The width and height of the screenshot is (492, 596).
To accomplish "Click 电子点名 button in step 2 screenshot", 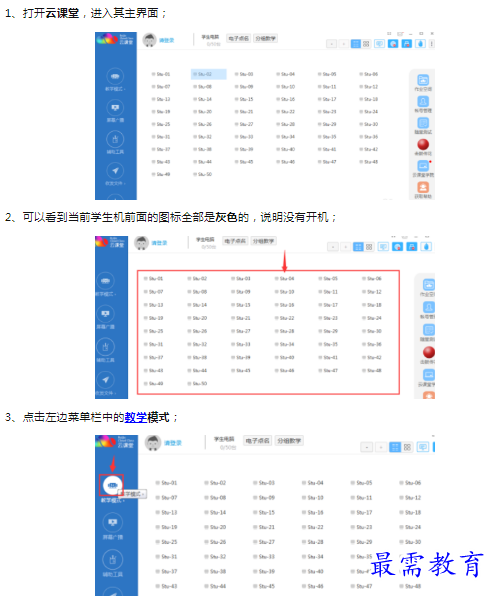I will pos(235,241).
